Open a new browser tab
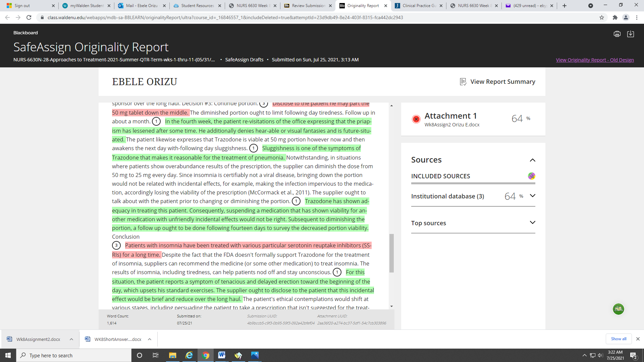Viewport: 644px width, 362px height. 565,6
